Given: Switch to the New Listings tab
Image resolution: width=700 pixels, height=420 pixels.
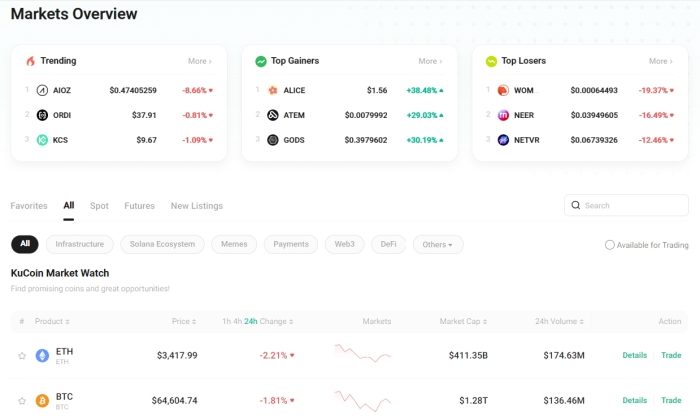Looking at the screenshot, I should [196, 206].
